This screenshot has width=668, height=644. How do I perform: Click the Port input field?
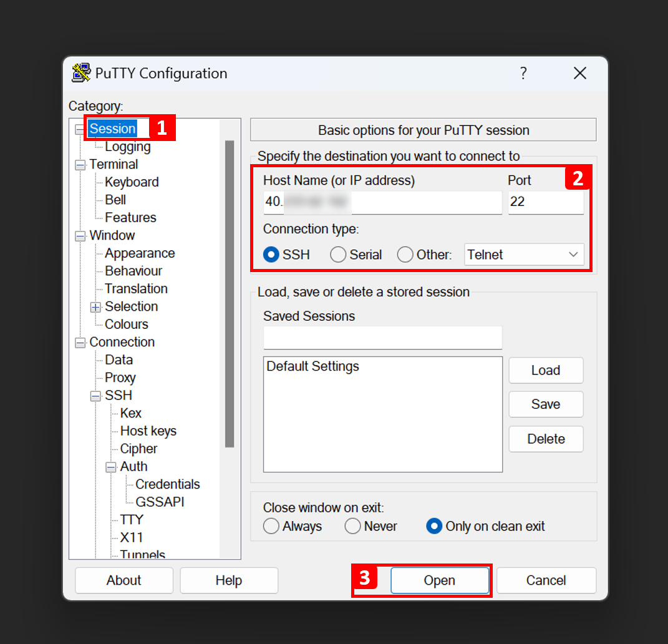pos(546,202)
